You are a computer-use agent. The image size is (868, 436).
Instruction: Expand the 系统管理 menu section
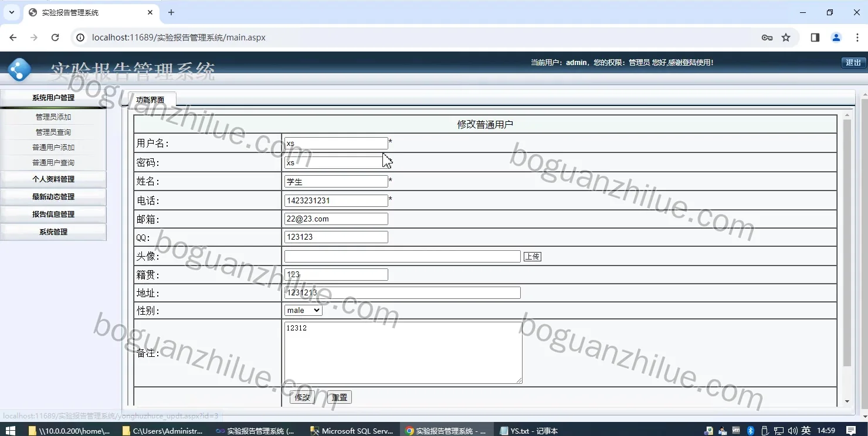(x=53, y=232)
